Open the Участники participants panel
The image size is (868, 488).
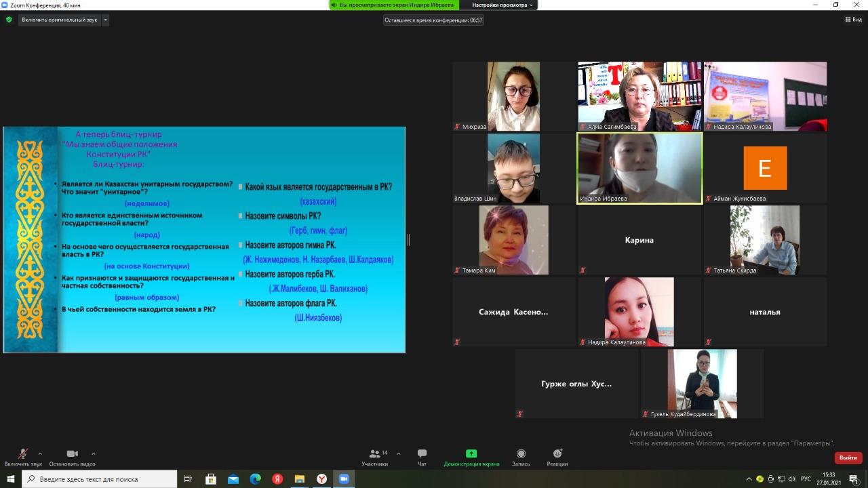point(374,454)
